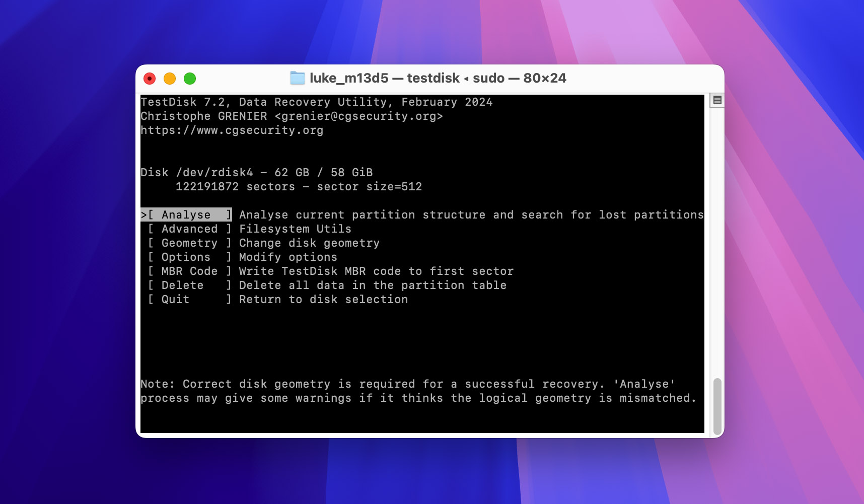
Task: Select the Advanced menu entry
Action: coord(189,229)
